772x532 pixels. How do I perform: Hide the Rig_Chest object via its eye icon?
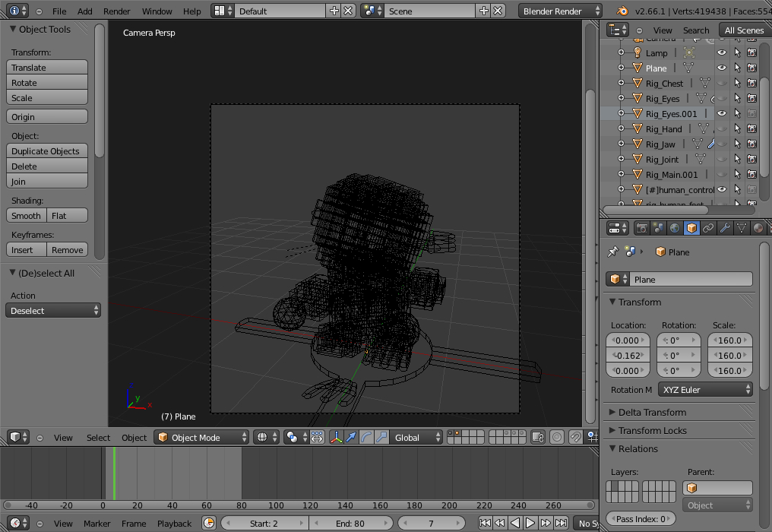(x=721, y=83)
